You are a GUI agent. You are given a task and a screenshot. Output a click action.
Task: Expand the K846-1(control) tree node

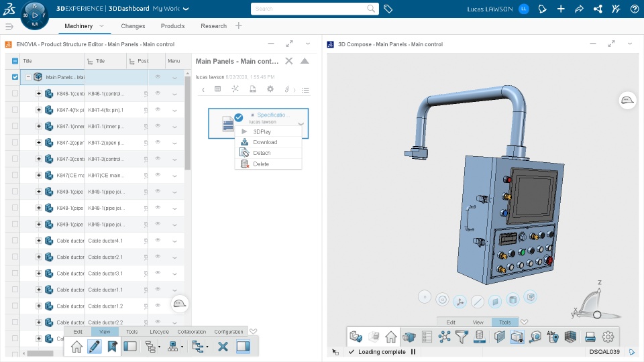coord(39,94)
